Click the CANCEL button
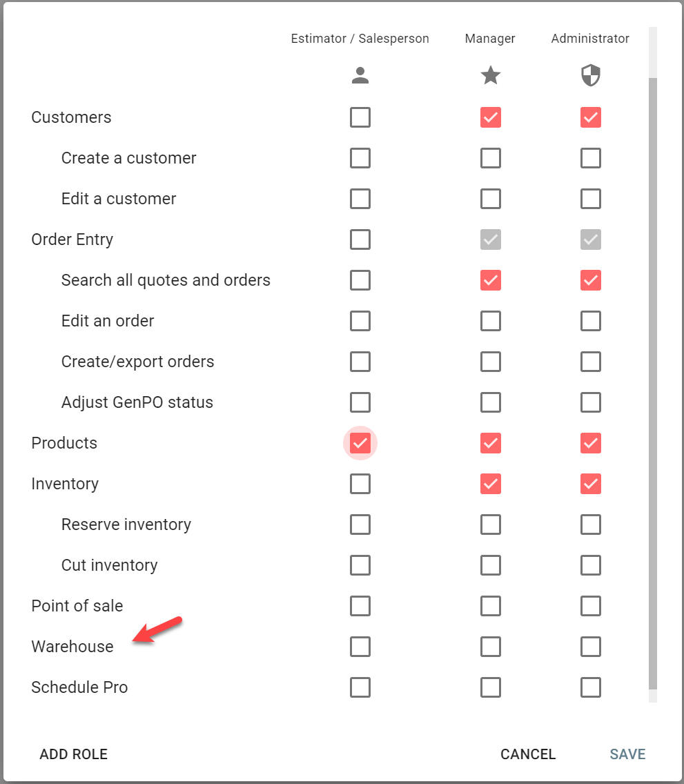Image resolution: width=684 pixels, height=784 pixels. point(528,754)
